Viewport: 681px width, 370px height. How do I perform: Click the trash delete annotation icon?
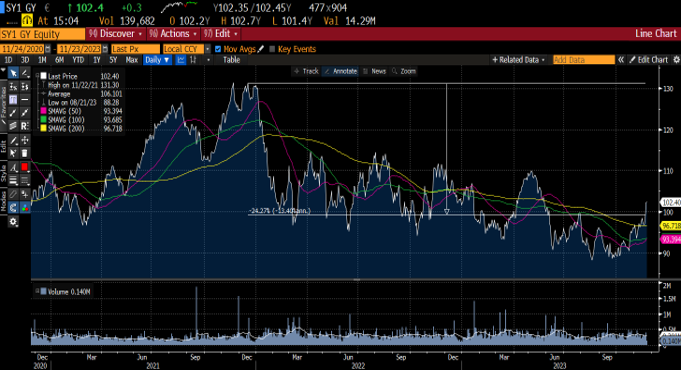pyautogui.click(x=25, y=153)
